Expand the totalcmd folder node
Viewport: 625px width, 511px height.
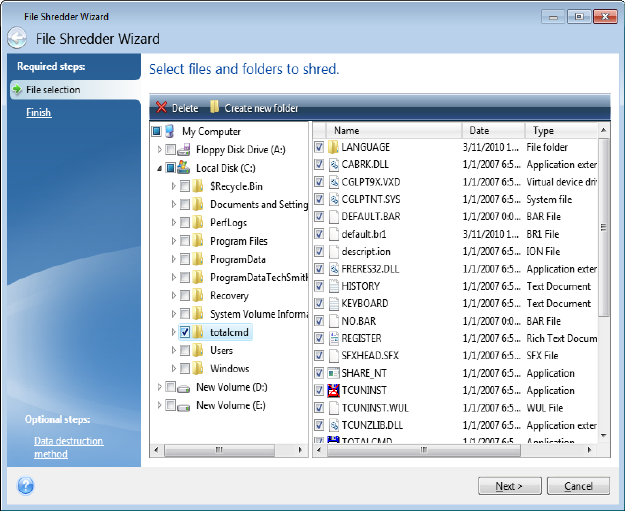pyautogui.click(x=173, y=332)
